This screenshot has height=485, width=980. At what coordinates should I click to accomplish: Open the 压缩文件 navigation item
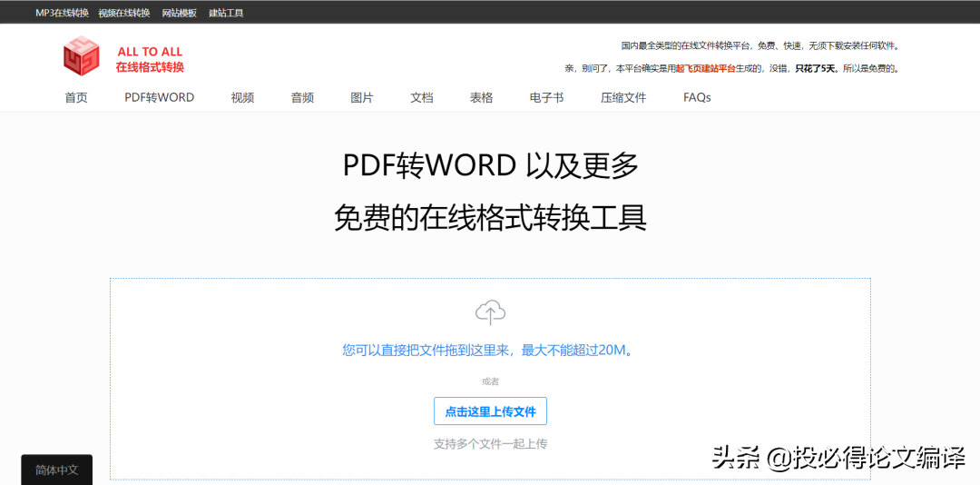[x=623, y=97]
